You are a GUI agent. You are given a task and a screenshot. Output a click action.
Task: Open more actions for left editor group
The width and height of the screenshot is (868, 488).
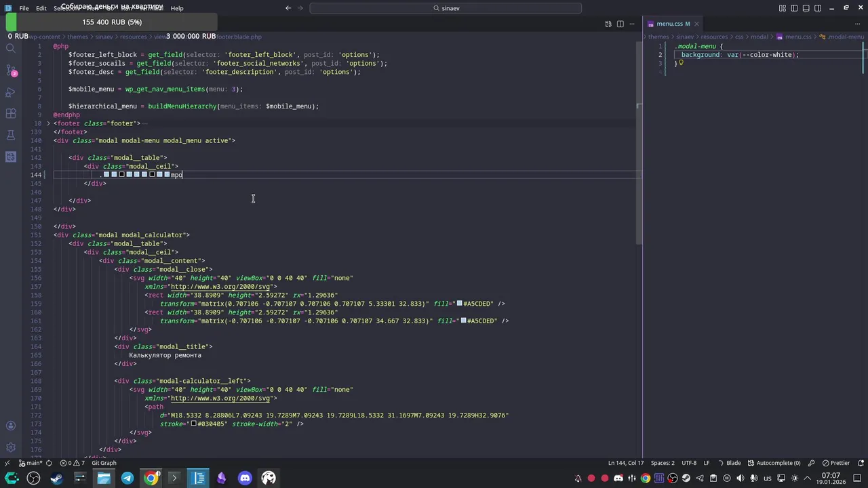point(632,24)
